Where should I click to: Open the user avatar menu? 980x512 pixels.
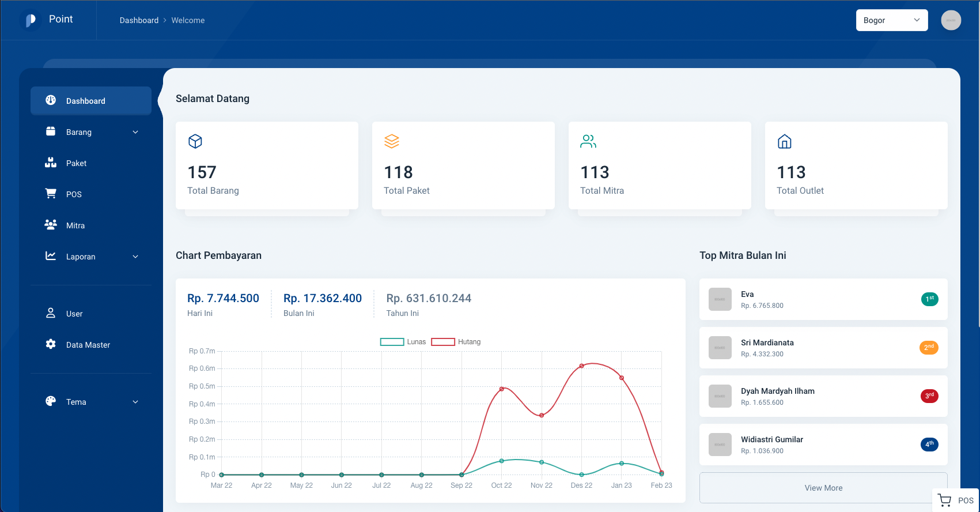click(951, 20)
